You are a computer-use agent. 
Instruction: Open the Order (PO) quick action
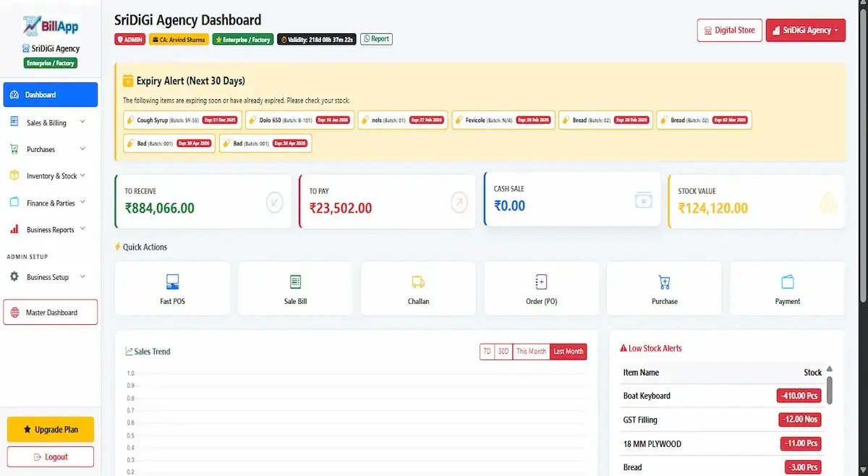(541, 288)
